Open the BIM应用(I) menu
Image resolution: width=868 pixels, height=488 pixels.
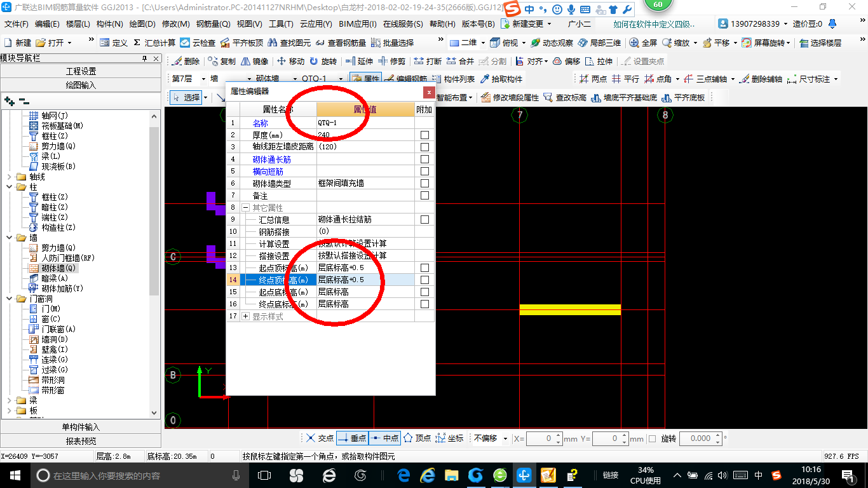358,24
